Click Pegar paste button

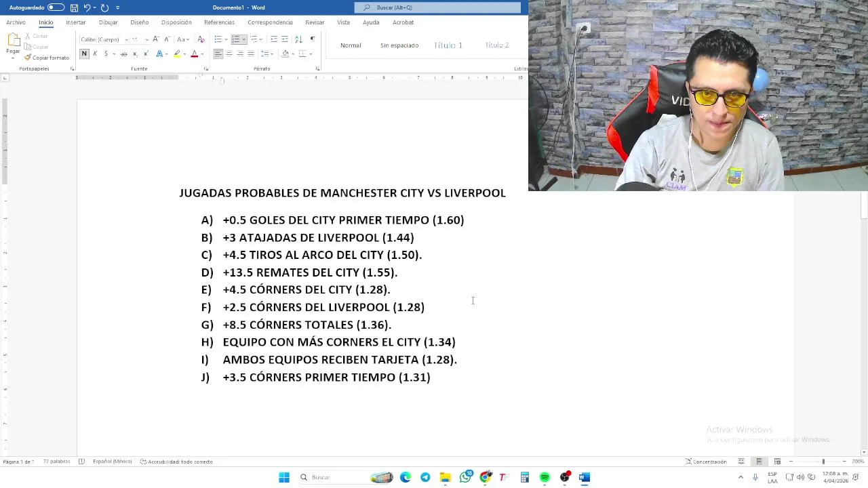point(13,42)
